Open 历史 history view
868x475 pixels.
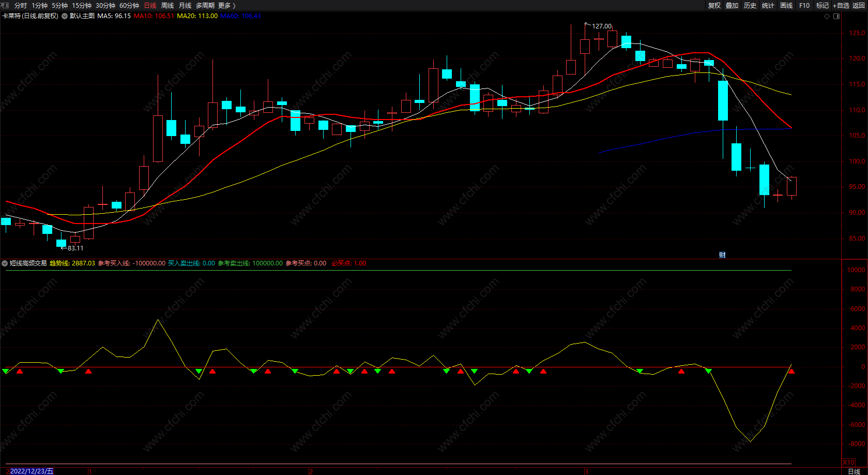[x=750, y=5]
